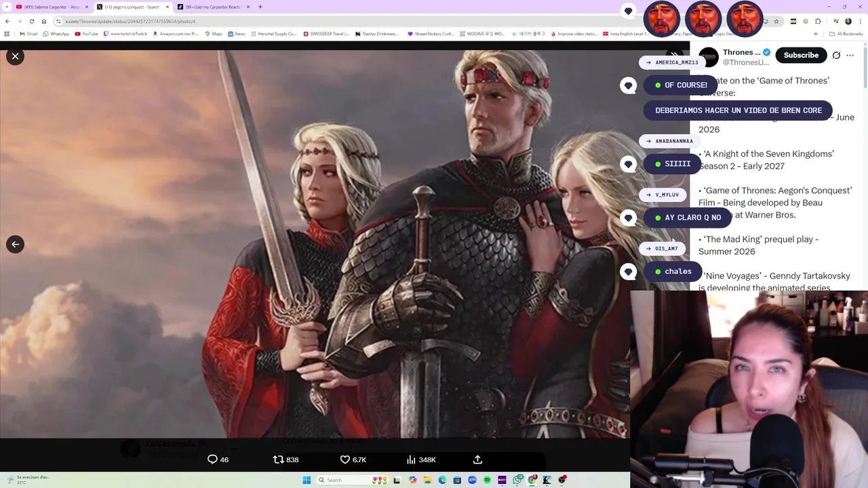This screenshot has width=868, height=488.
Task: Show more bookmarks chevron
Action: coord(816,34)
